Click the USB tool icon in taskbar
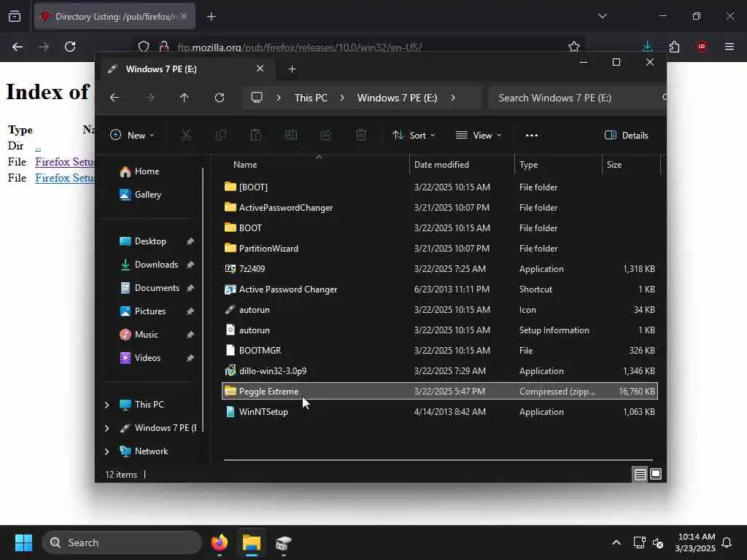The height and width of the screenshot is (560, 747). [x=284, y=542]
